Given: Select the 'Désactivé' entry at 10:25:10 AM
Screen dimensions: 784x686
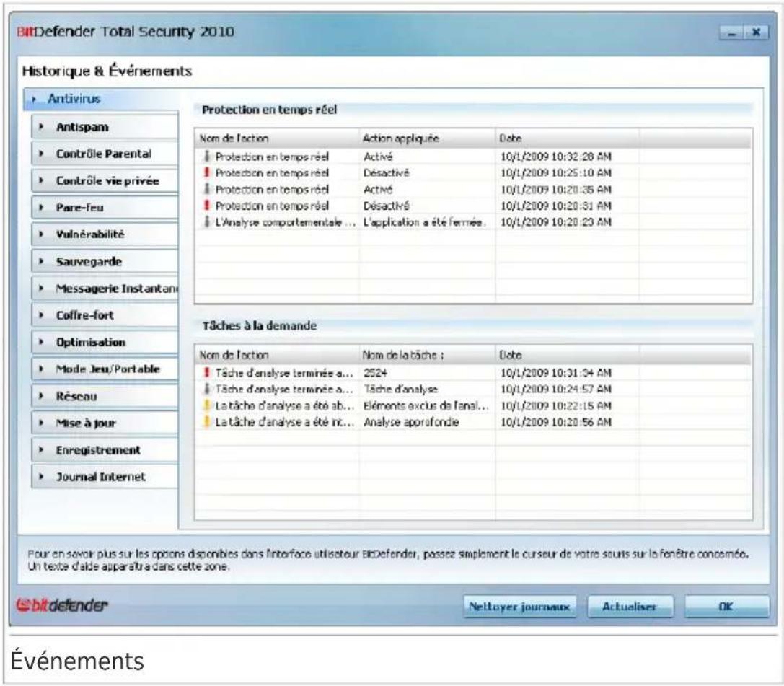Looking at the screenshot, I should pyautogui.click(x=386, y=173).
